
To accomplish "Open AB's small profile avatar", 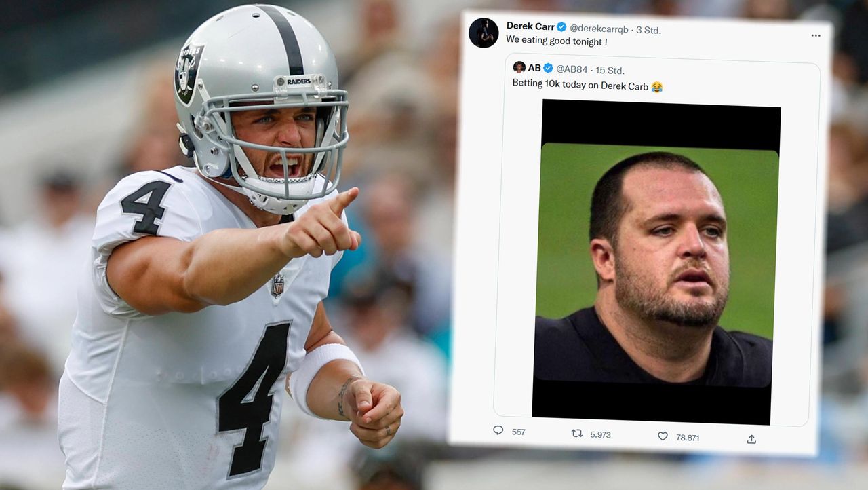I will pos(519,67).
